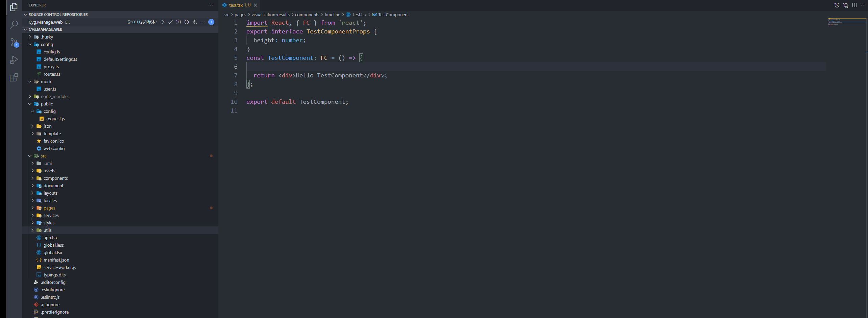Expand the template folder
This screenshot has height=318, width=868.
[x=32, y=133]
